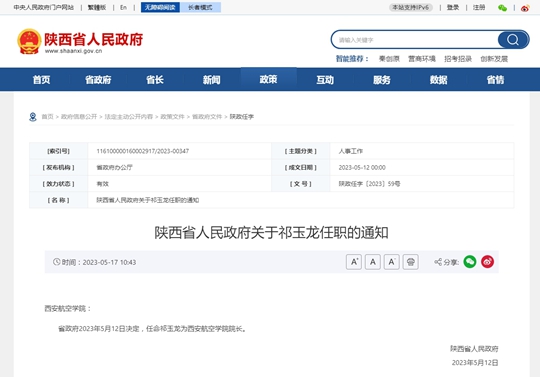
Task: Click 陕西省人民政府 site title
Action: (x=94, y=39)
